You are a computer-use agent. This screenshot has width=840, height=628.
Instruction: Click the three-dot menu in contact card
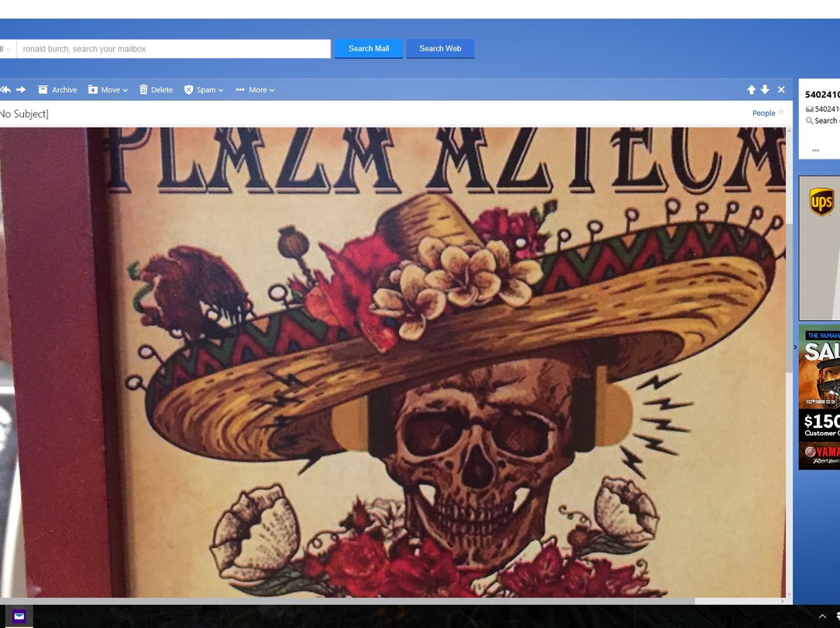[x=815, y=150]
